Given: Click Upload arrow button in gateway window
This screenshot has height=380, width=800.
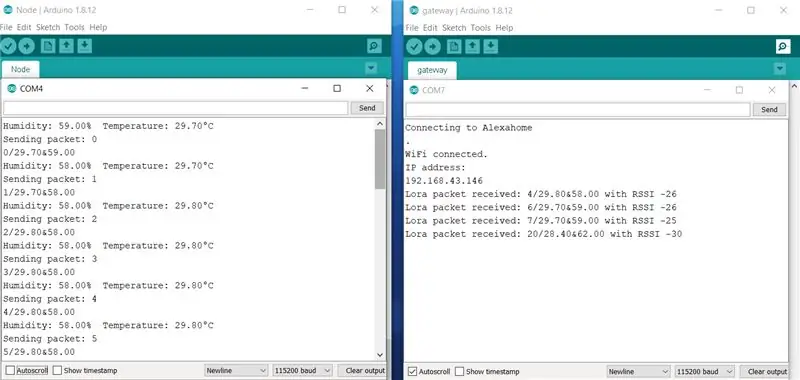Looking at the screenshot, I should click(432, 47).
